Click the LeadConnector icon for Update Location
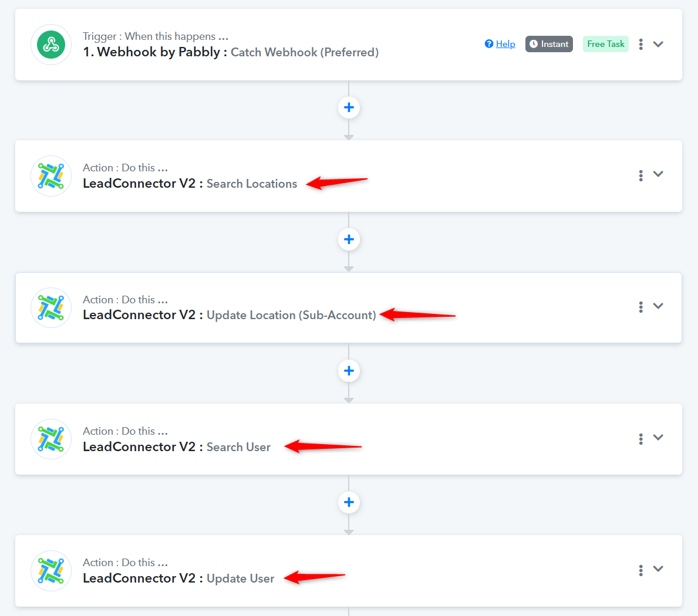Image resolution: width=698 pixels, height=616 pixels. [x=51, y=308]
